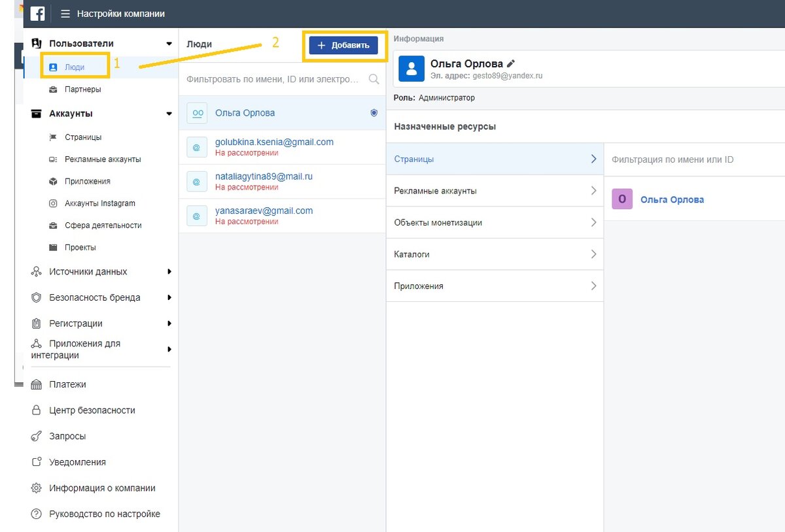Select golubkina.ksenia@gmail.com in people list
The image size is (785, 532).
coord(282,147)
